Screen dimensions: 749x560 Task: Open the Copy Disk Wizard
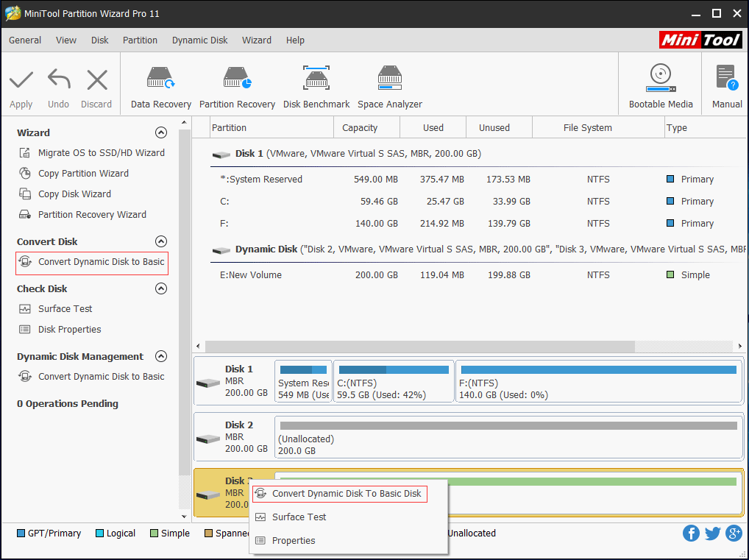tap(74, 194)
